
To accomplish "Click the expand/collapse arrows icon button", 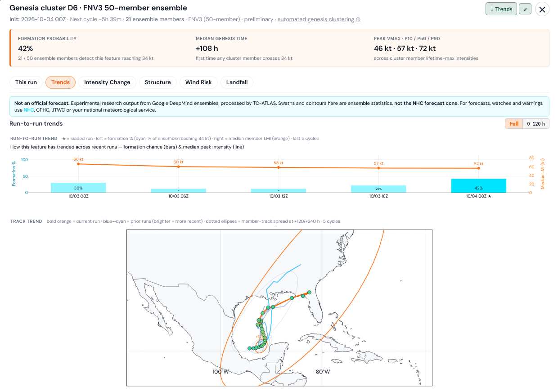I will (x=525, y=9).
